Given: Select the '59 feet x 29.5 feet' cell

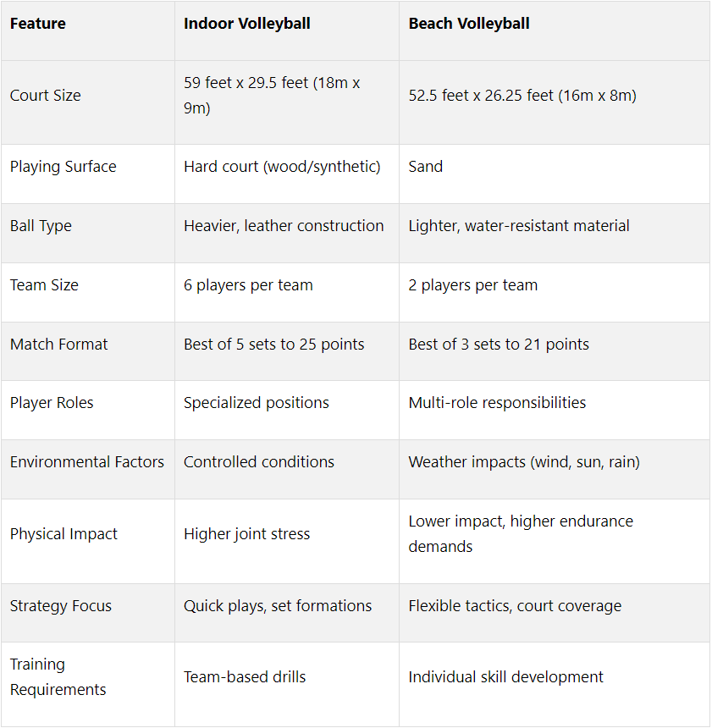Looking at the screenshot, I should tap(272, 96).
